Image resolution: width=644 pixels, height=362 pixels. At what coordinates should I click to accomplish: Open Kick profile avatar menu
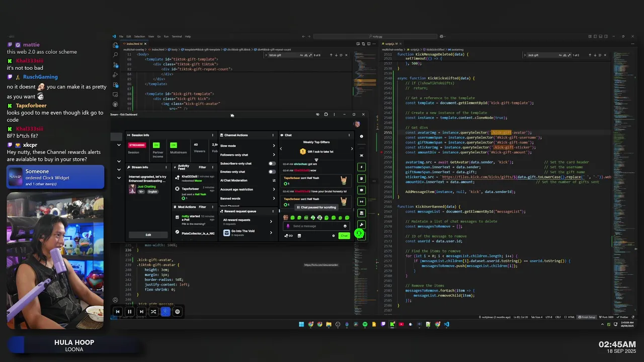(357, 124)
